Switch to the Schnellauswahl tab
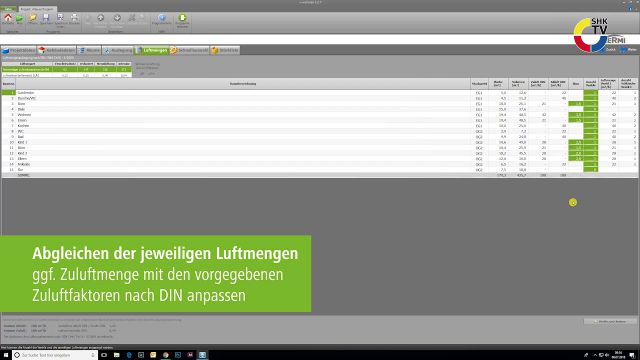640x360 pixels. [189, 50]
